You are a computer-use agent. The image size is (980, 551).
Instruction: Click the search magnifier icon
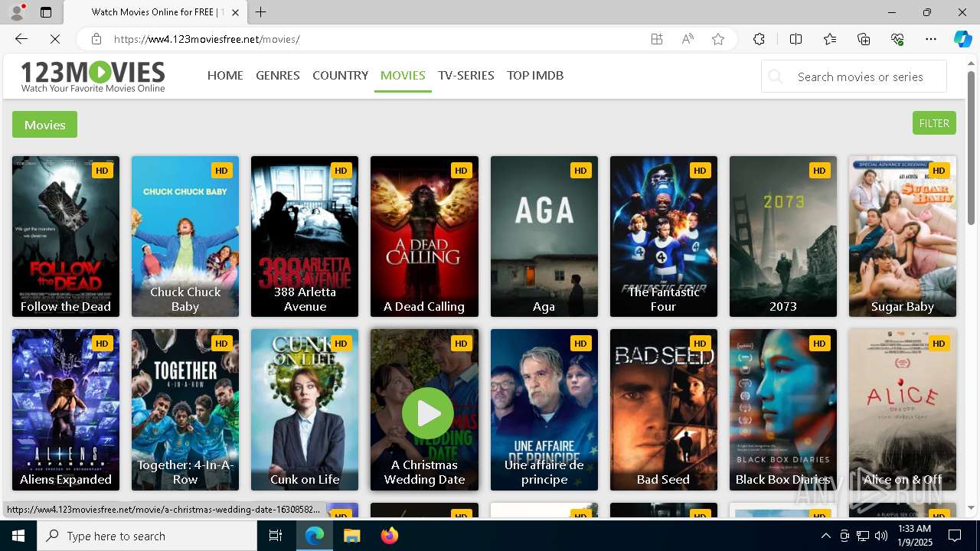tap(776, 77)
